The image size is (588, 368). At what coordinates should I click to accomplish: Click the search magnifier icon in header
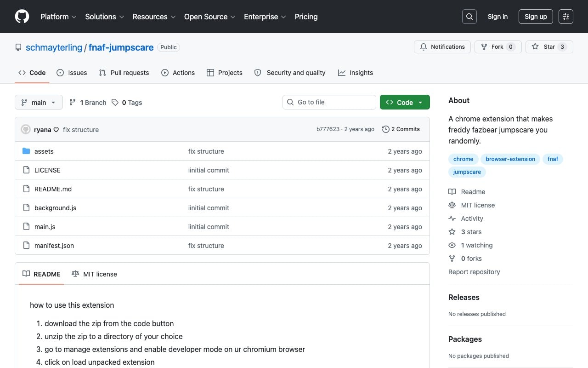pos(469,17)
